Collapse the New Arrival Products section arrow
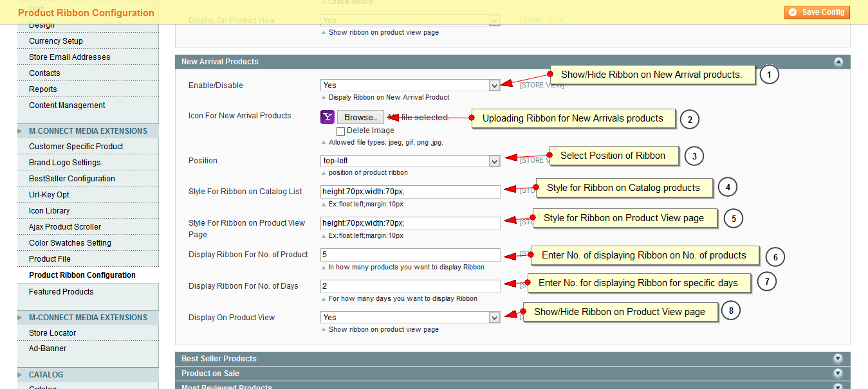The height and width of the screenshot is (389, 868). 838,62
